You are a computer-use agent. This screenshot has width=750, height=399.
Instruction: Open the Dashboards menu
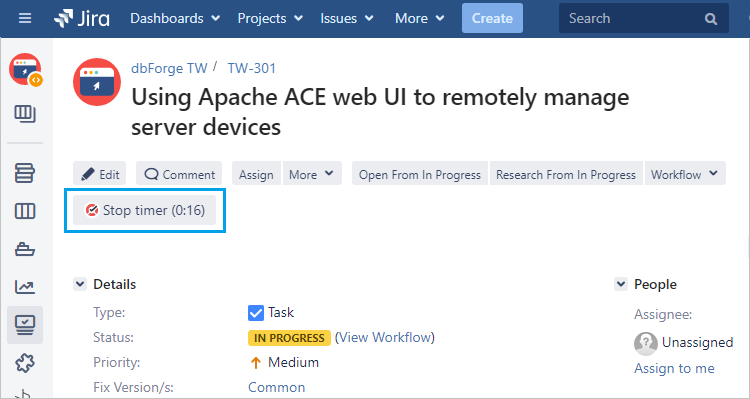tap(175, 19)
